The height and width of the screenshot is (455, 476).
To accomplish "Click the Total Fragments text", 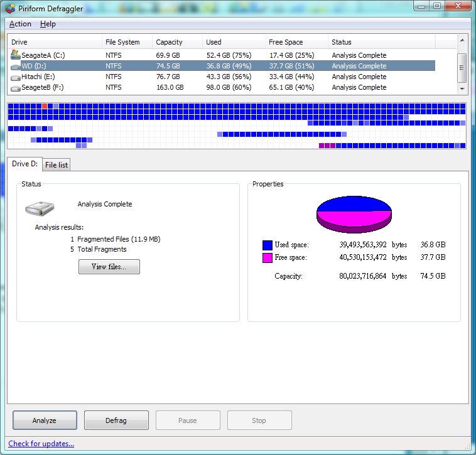I will tap(102, 249).
